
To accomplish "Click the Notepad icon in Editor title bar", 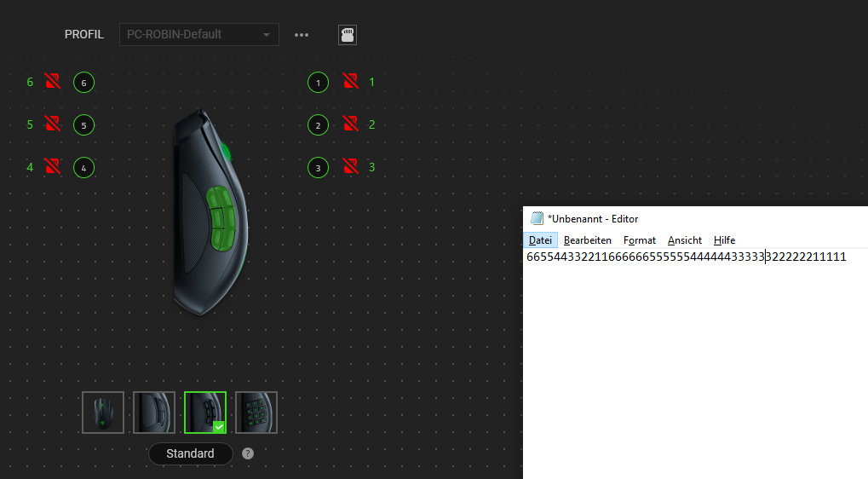I will pyautogui.click(x=537, y=218).
